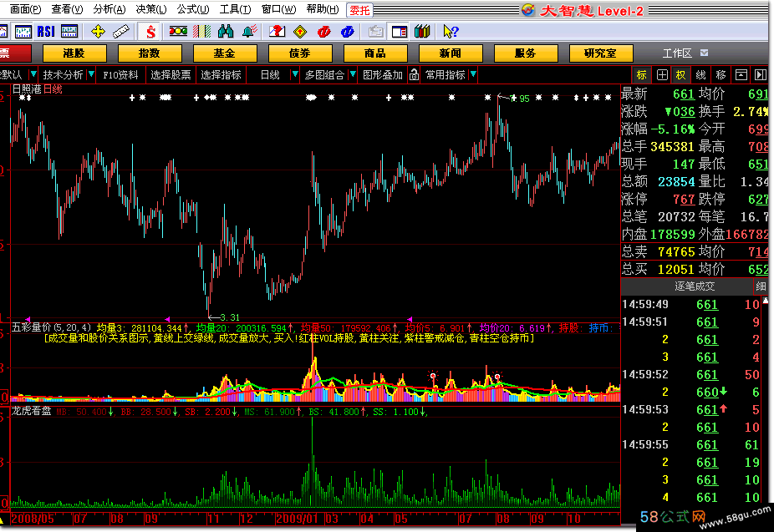Click the colored books icon
Screen dimensions: 774x532
[423, 32]
